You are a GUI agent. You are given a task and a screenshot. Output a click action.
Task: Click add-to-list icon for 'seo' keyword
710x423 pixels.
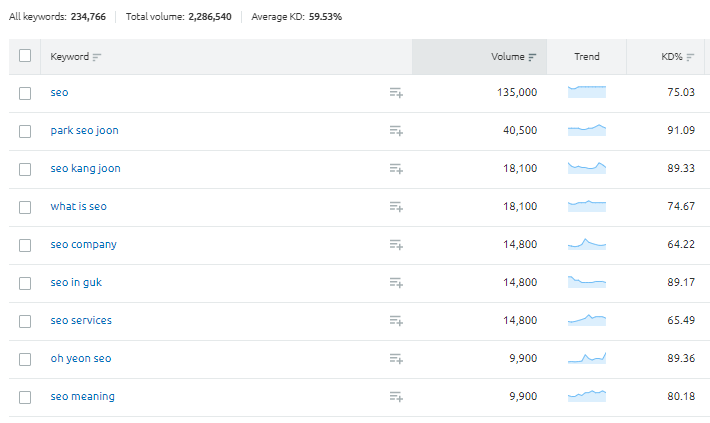(x=396, y=93)
